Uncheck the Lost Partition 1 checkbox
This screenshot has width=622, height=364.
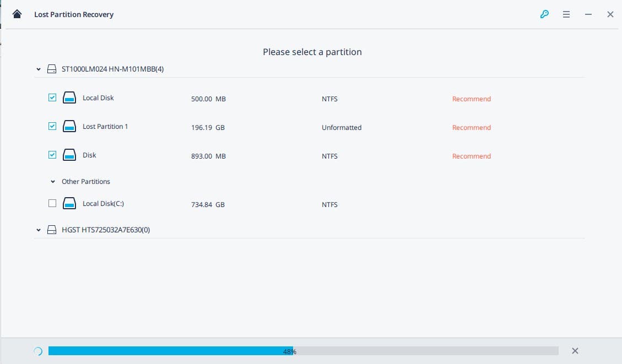pyautogui.click(x=52, y=126)
